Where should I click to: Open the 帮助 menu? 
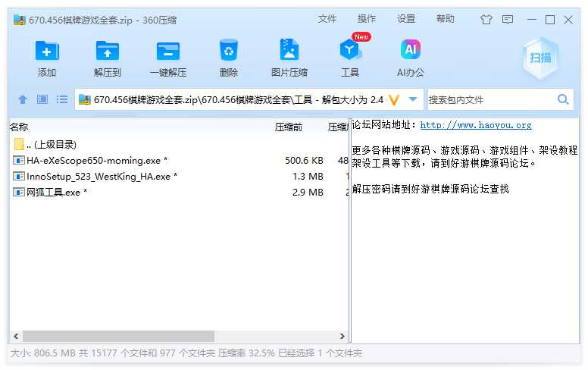(x=445, y=19)
